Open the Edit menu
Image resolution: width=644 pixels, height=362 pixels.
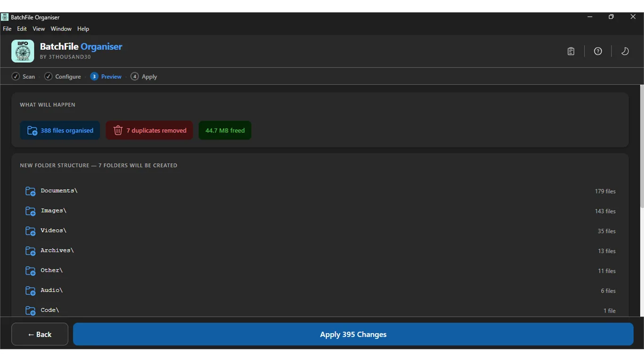pos(22,29)
